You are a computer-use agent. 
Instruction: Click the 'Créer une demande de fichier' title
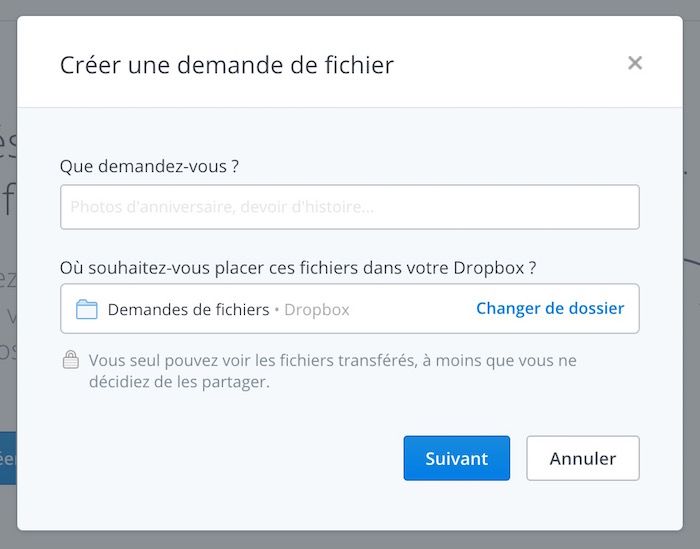(226, 65)
